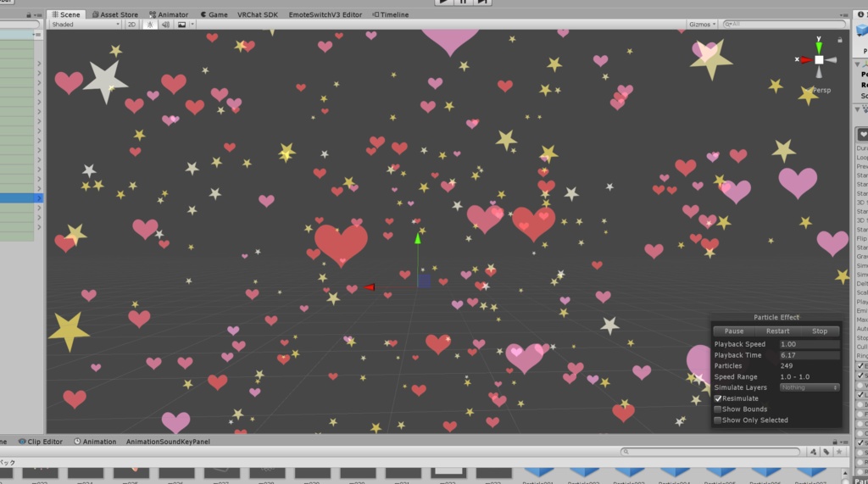The width and height of the screenshot is (868, 484).
Task: Open the VRChat SDK tab
Action: point(258,14)
